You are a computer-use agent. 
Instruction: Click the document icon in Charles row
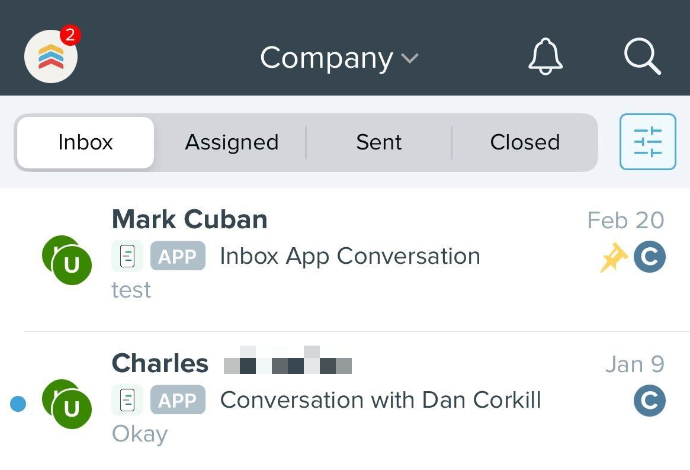tap(127, 400)
